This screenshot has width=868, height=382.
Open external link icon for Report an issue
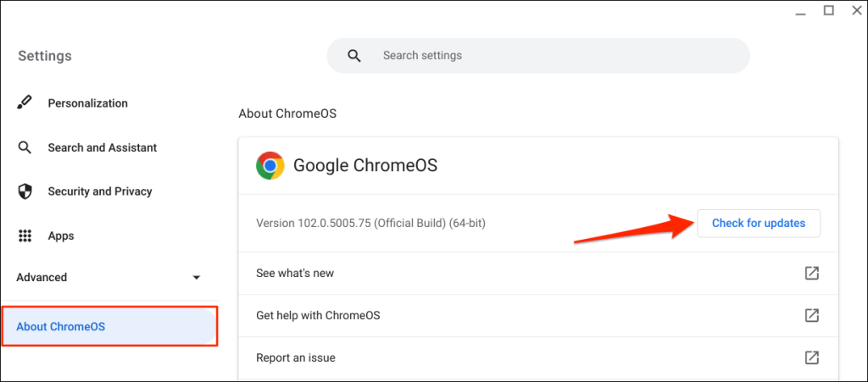[811, 357]
